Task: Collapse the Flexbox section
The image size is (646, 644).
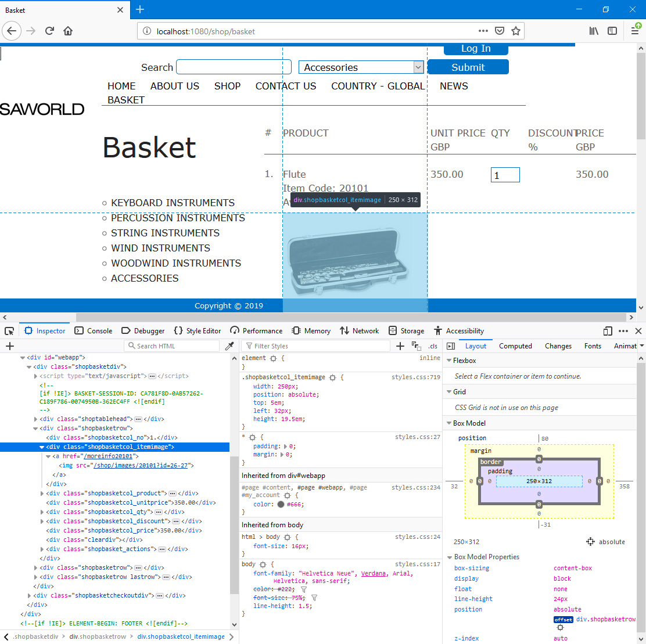Action: [449, 360]
